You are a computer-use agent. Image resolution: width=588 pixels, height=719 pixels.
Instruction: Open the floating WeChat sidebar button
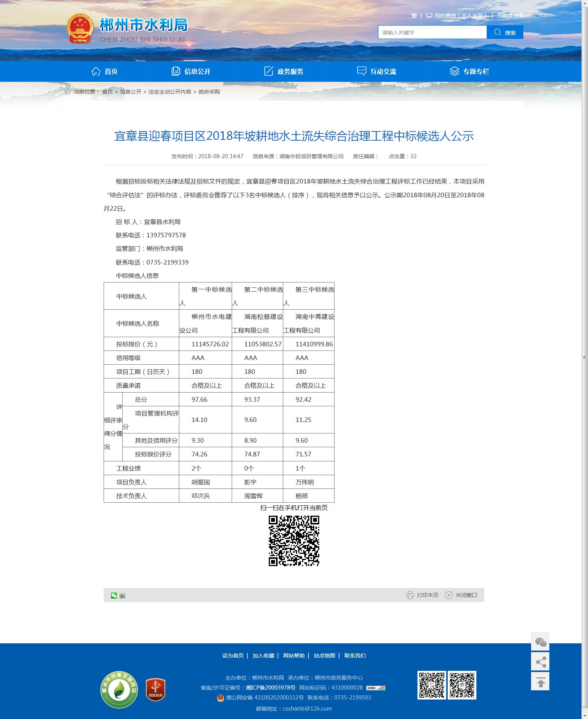(540, 642)
